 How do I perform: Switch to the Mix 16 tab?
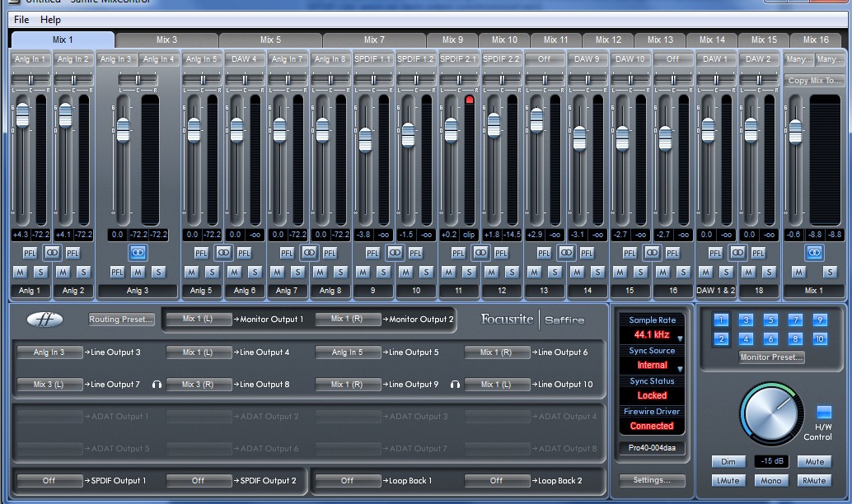pyautogui.click(x=816, y=40)
